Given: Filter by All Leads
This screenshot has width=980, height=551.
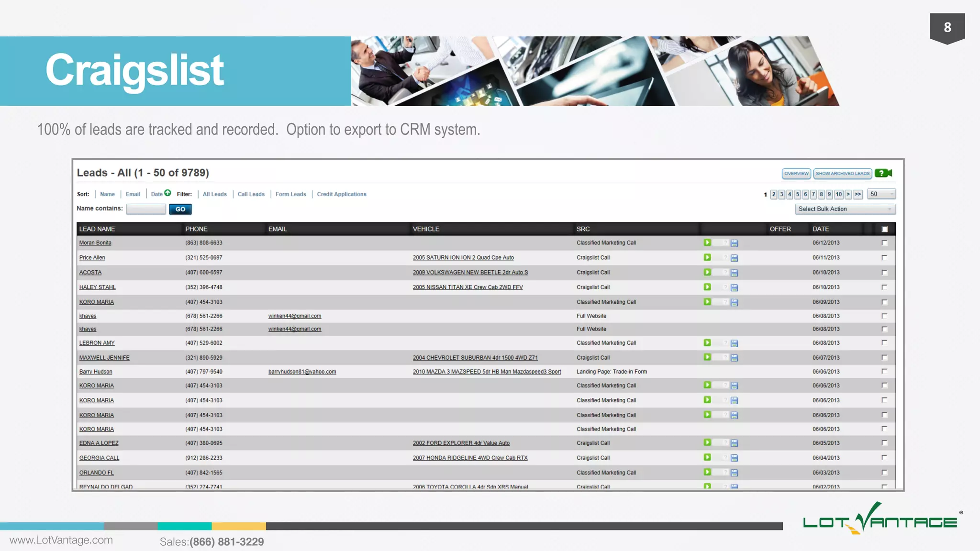Looking at the screenshot, I should pos(215,194).
